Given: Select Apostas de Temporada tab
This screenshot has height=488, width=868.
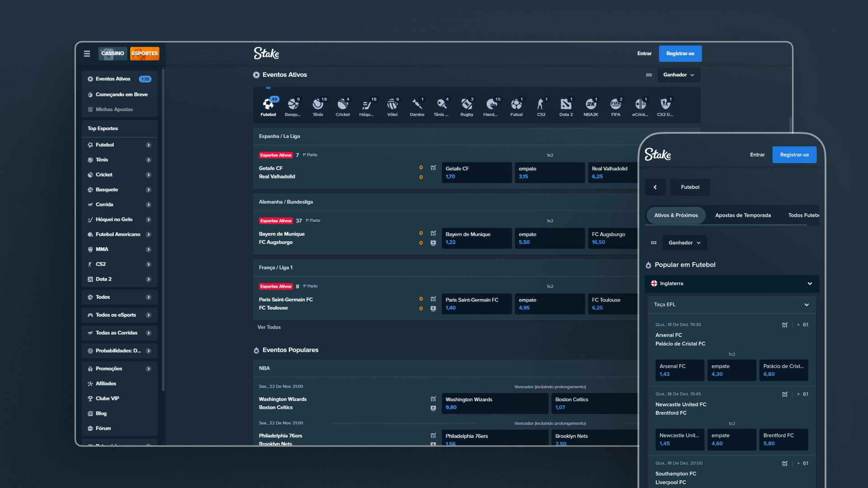Looking at the screenshot, I should (x=743, y=216).
